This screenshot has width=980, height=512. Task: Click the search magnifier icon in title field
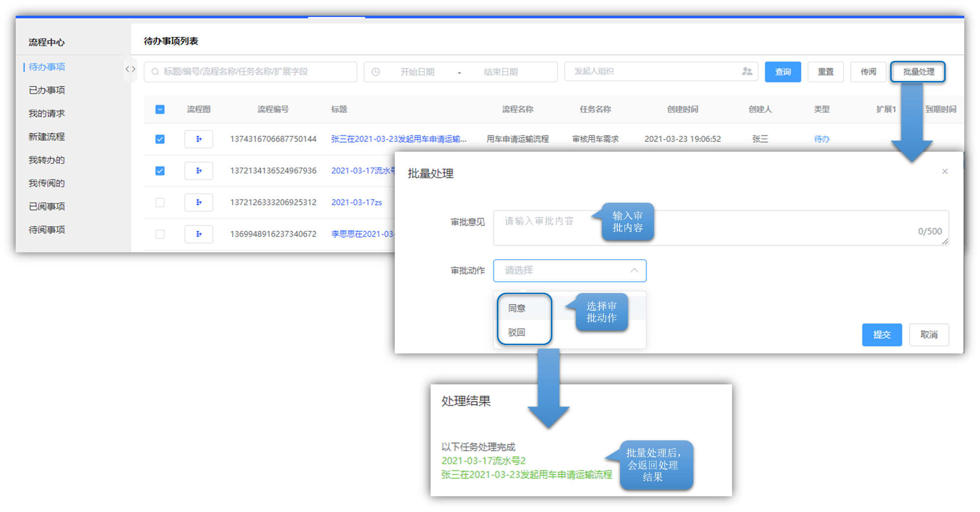pyautogui.click(x=155, y=72)
